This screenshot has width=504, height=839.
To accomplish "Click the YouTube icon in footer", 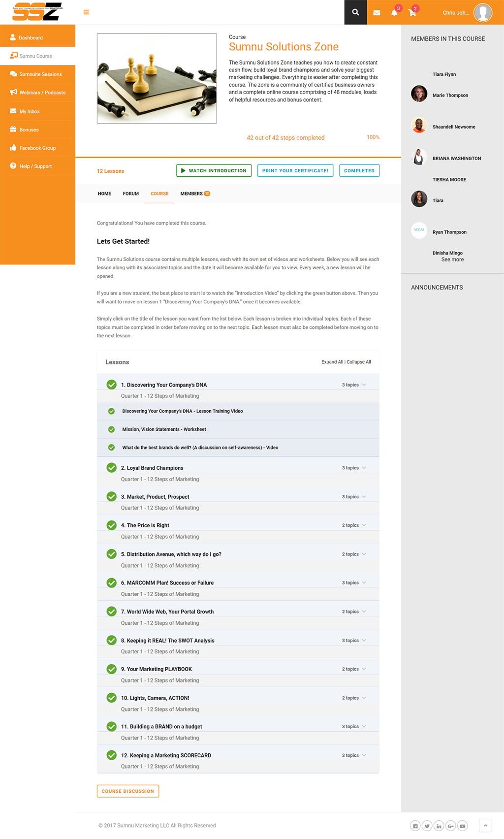I will [x=463, y=826].
